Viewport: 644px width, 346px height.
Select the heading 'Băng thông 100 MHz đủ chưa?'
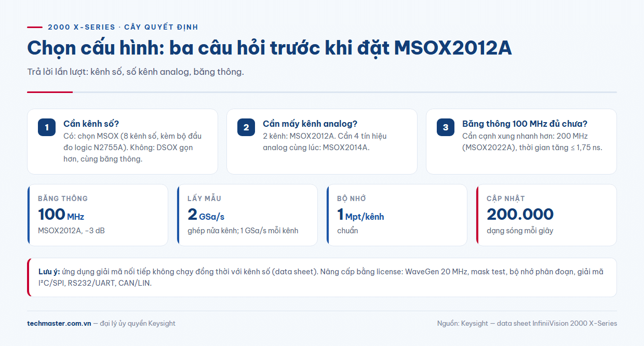point(525,124)
